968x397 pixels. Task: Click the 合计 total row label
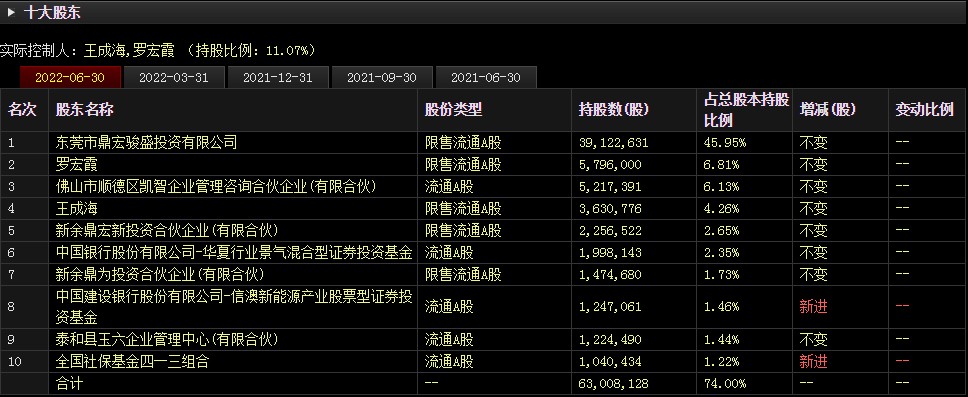point(69,383)
